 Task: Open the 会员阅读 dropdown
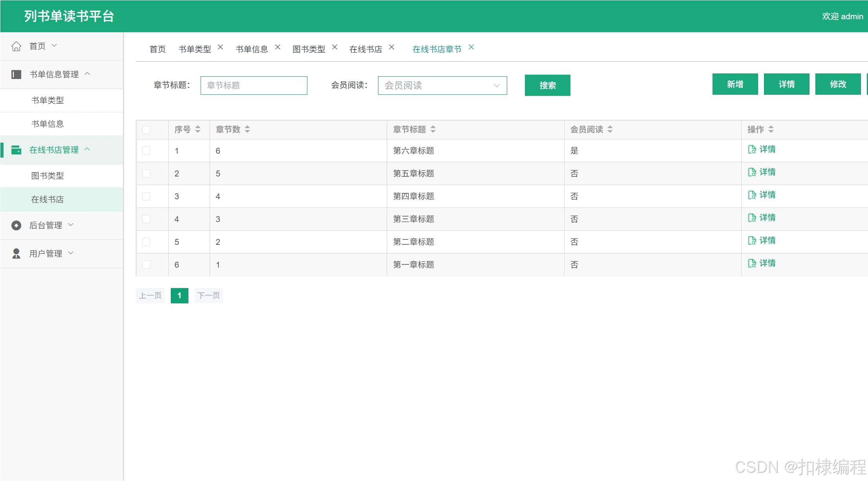pyautogui.click(x=442, y=85)
